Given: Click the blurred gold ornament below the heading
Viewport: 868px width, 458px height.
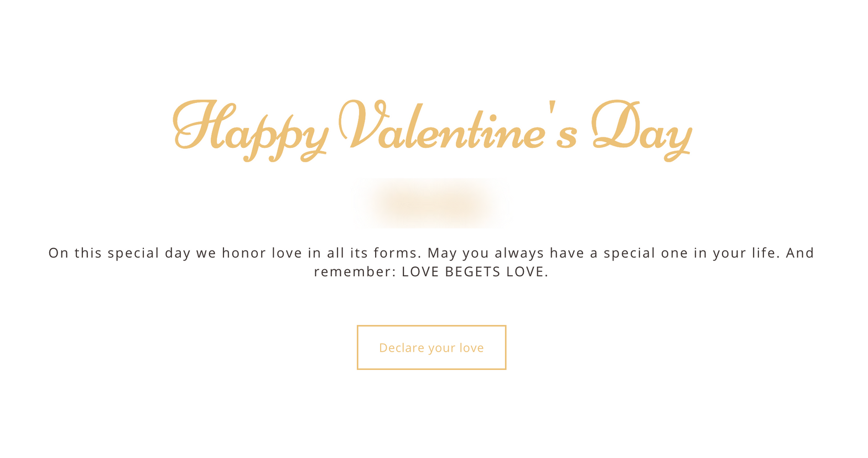Looking at the screenshot, I should coord(431,203).
